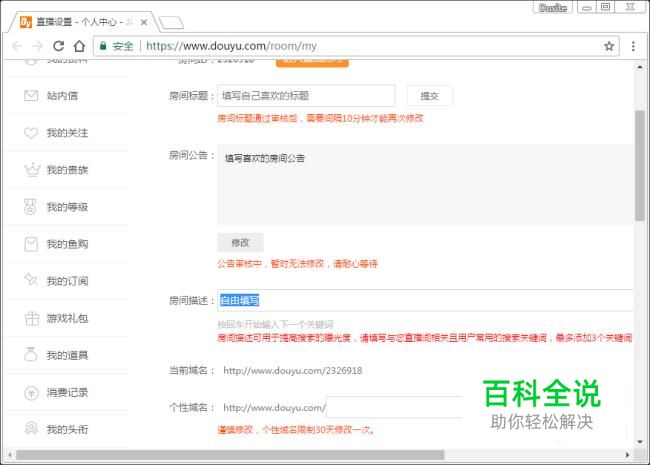Open 我的鱼购 in the sidebar
The height and width of the screenshot is (465, 650).
(66, 244)
